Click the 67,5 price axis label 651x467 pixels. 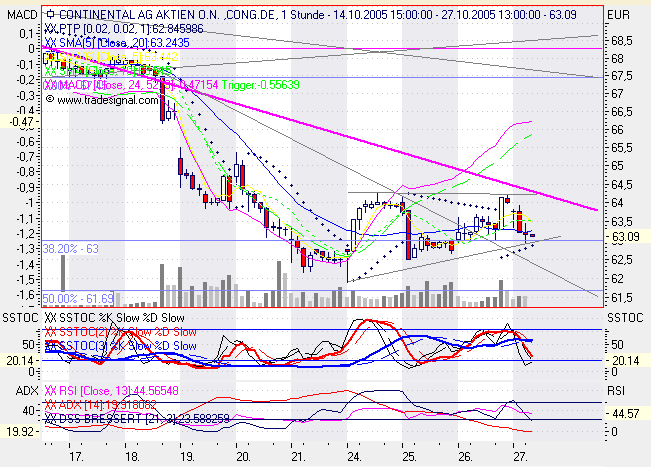click(x=622, y=76)
